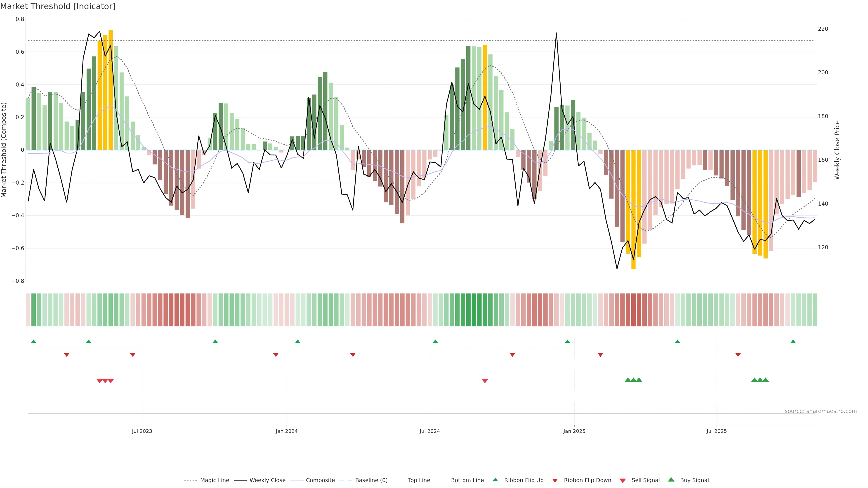
Task: Toggle the Composite legend entry
Action: (320, 480)
